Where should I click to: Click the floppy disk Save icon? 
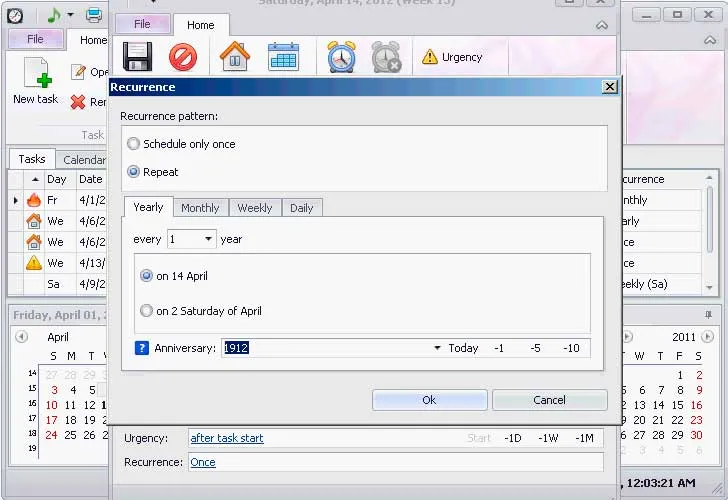pos(136,56)
